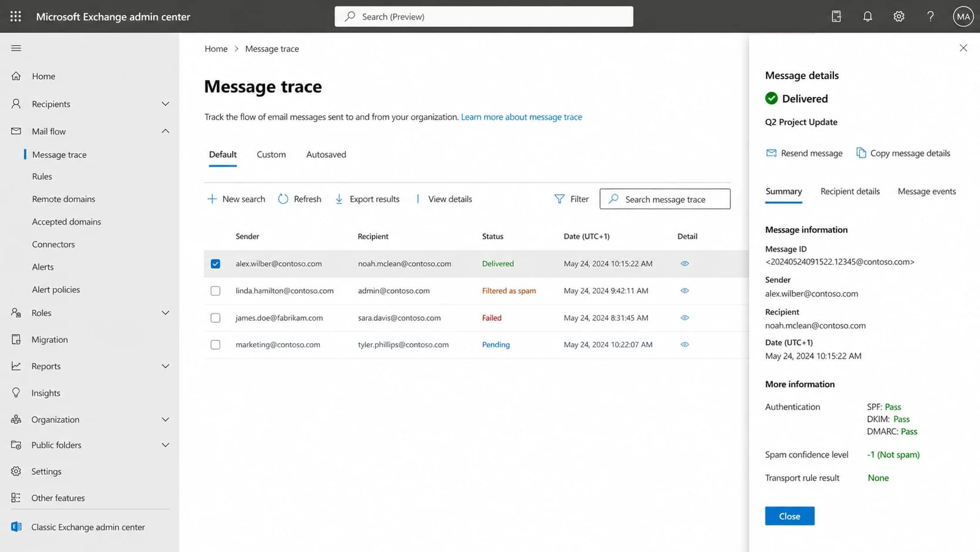Click eye detail icon for Failed row
The height and width of the screenshot is (552, 980).
[685, 317]
